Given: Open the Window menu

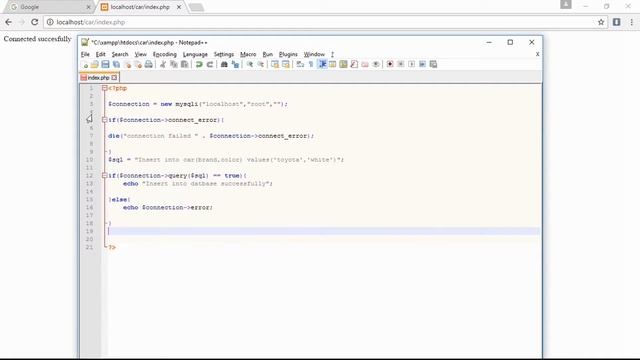Looking at the screenshot, I should [314, 54].
